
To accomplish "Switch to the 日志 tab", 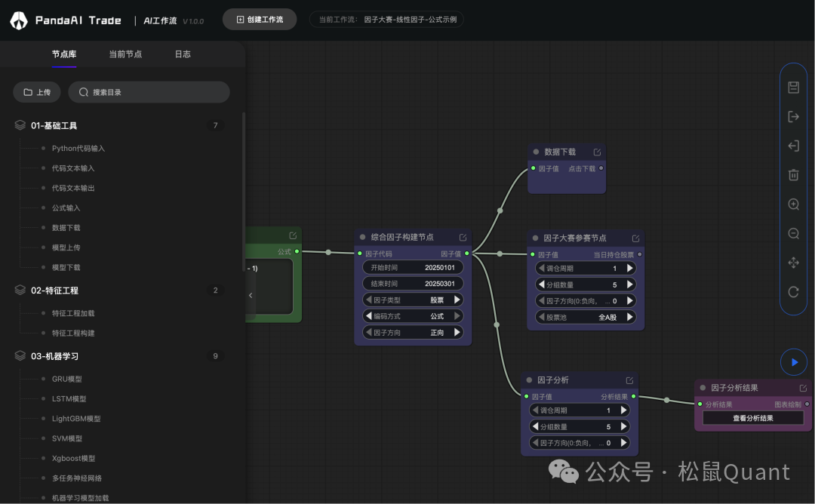I will tap(183, 54).
